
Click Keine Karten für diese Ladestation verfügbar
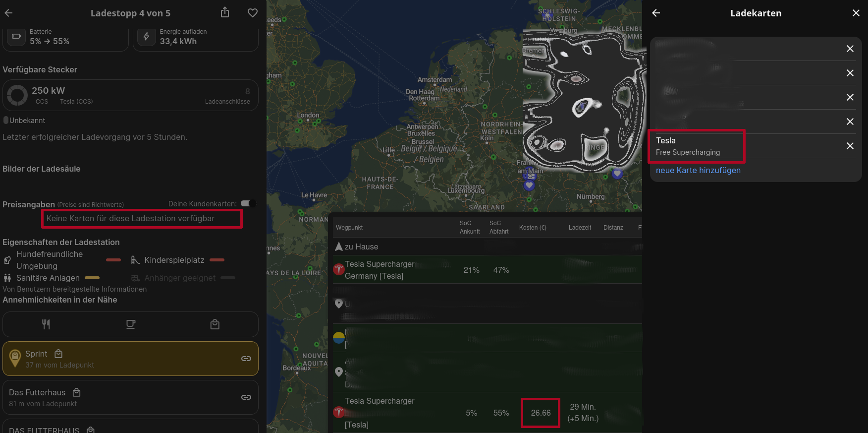pos(130,218)
